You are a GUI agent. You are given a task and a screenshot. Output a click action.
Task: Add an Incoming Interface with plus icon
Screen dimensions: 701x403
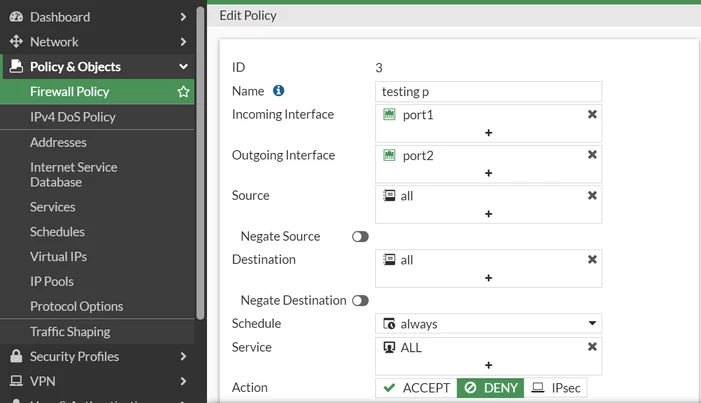click(x=488, y=133)
